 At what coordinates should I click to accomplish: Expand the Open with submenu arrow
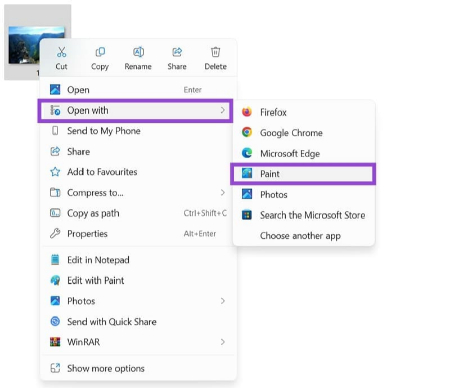(223, 110)
